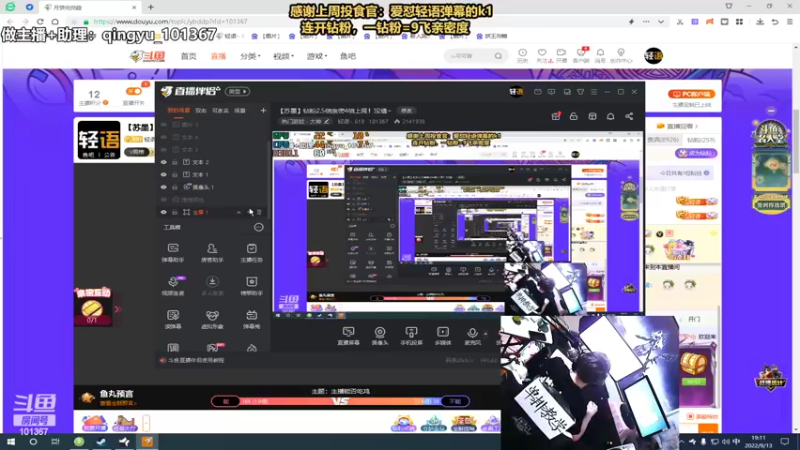
Task: Click the Douyu user avatar in header
Action: click(653, 56)
